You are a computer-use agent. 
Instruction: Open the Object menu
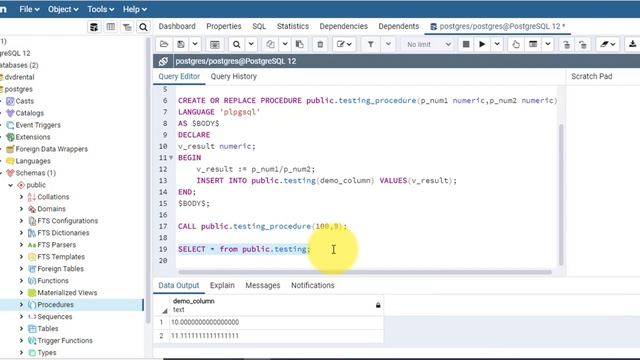tap(63, 9)
